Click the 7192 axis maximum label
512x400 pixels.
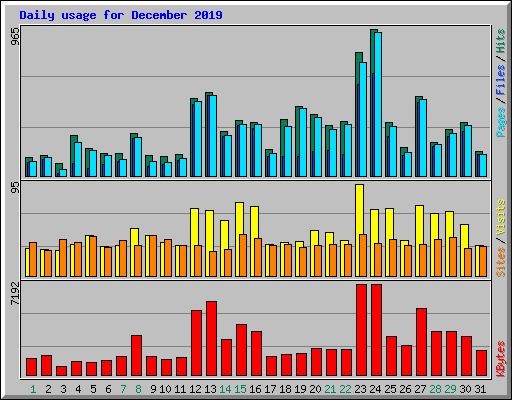(15, 294)
